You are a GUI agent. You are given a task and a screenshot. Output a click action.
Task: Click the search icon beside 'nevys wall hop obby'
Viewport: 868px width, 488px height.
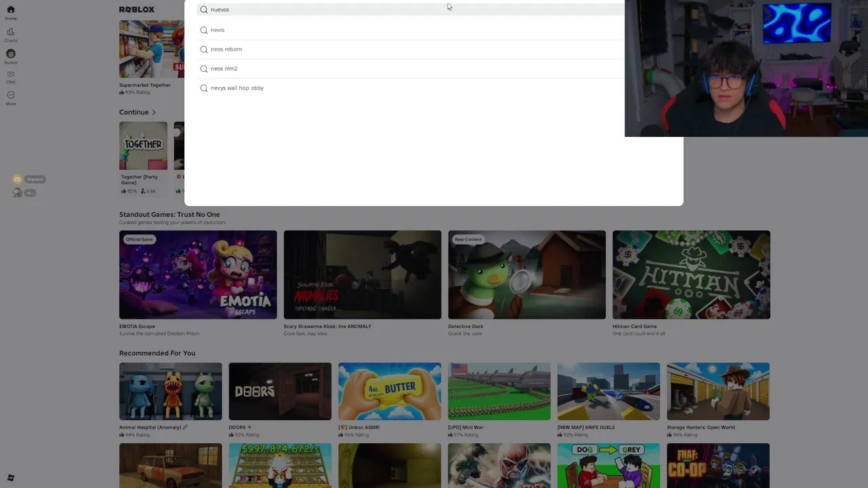[x=203, y=88]
